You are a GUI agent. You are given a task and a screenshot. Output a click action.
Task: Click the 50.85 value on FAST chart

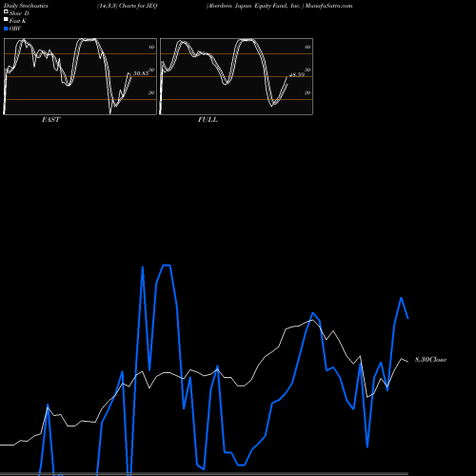click(141, 73)
